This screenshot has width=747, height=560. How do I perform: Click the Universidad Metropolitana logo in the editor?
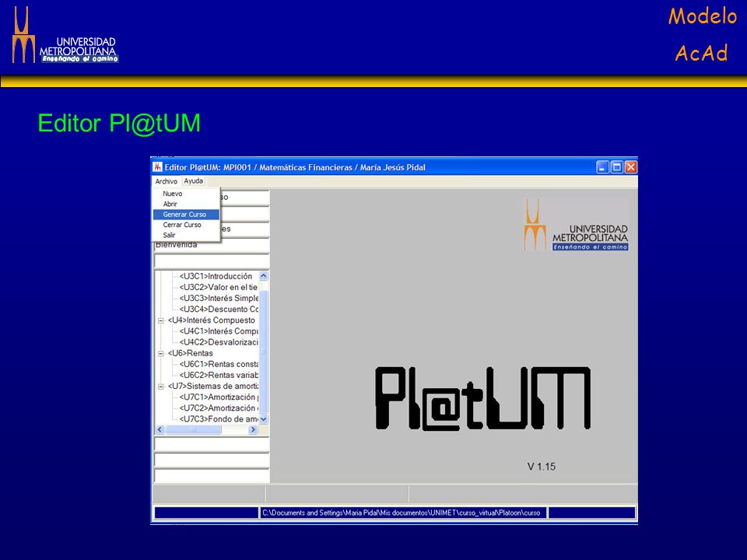click(x=576, y=226)
